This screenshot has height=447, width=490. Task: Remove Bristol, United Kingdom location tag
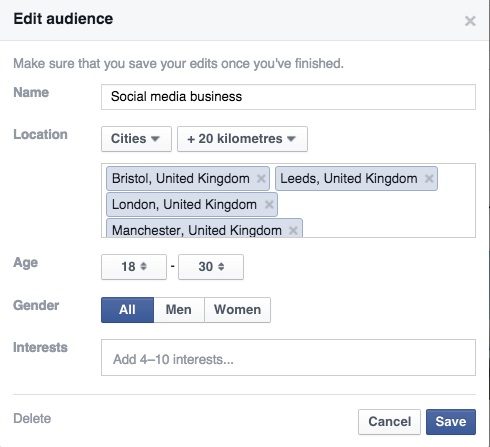coord(261,179)
